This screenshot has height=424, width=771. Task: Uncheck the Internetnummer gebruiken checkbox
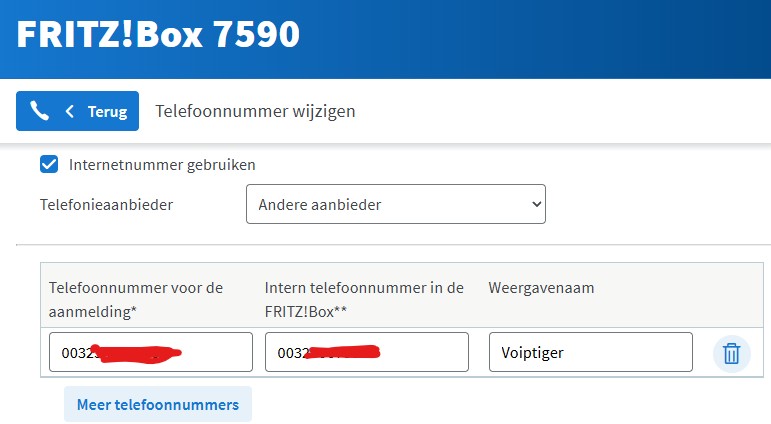tap(48, 164)
